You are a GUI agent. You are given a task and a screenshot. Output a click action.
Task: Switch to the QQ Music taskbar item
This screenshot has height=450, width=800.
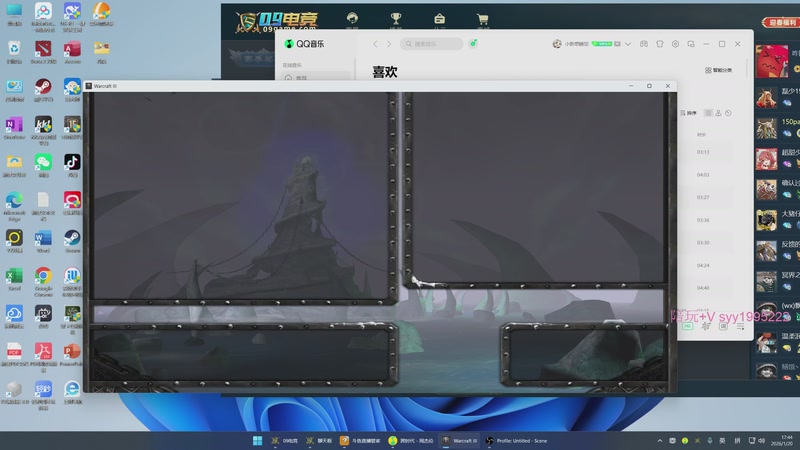tap(411, 440)
